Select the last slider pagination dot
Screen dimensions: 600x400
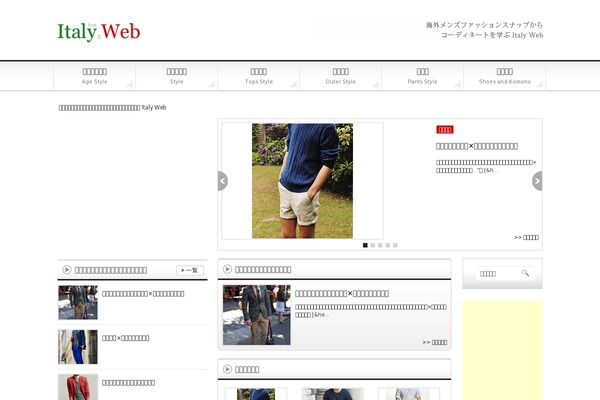tap(395, 245)
